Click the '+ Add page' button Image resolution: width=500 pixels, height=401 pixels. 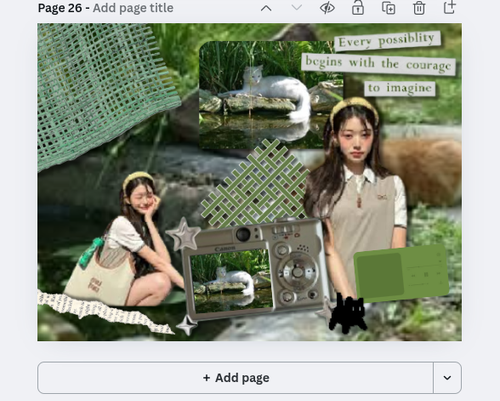click(x=236, y=378)
